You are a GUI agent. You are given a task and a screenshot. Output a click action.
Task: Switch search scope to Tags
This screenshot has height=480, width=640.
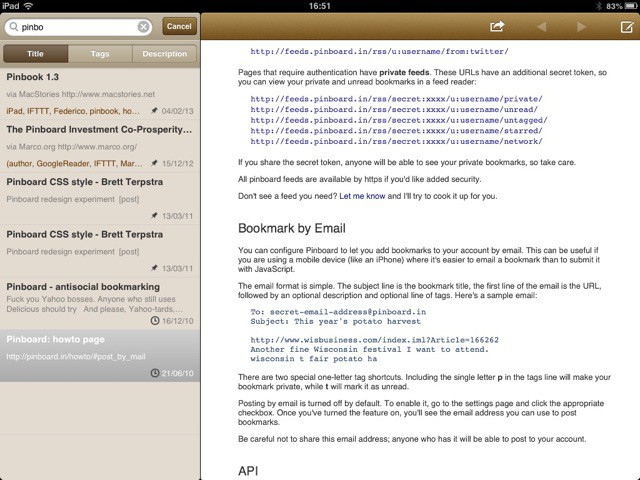[100, 54]
